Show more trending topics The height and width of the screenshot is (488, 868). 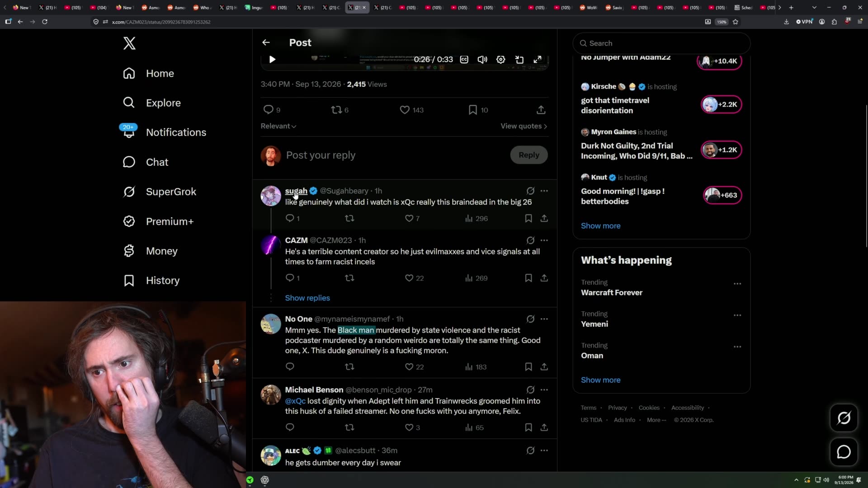tap(600, 380)
